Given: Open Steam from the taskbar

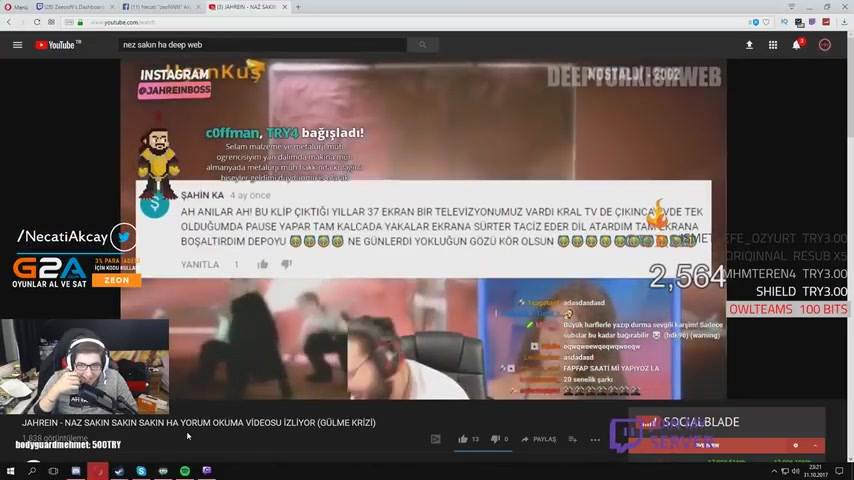Looking at the screenshot, I should 119,471.
